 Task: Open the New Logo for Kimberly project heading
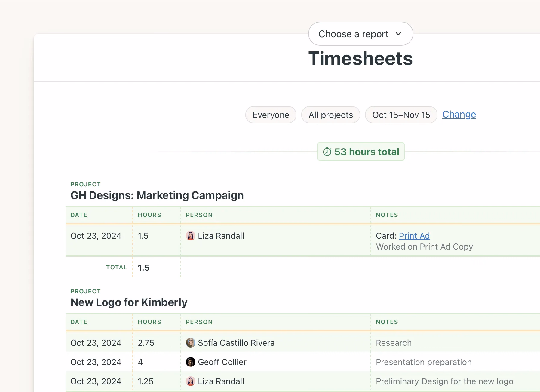[129, 302]
